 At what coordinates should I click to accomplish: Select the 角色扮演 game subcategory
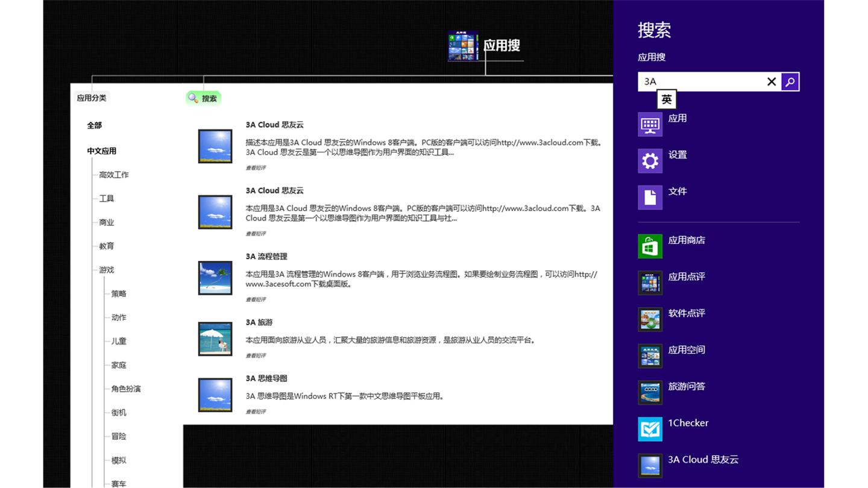click(126, 389)
